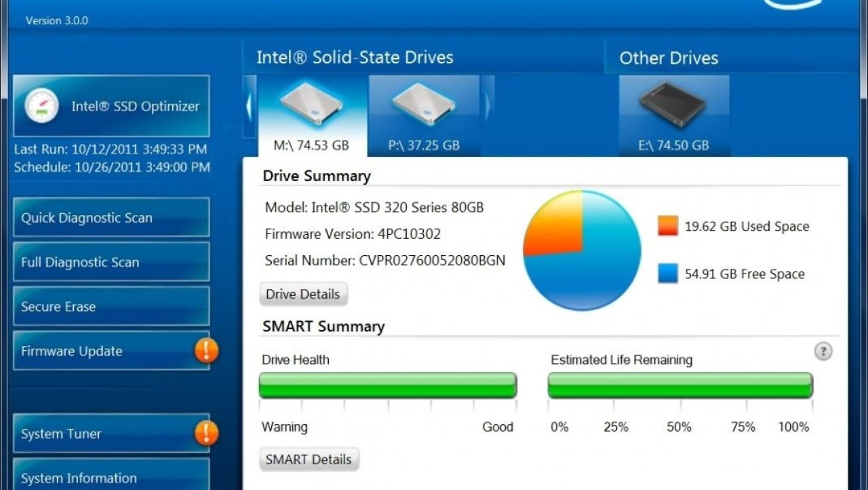Open the Firmware Update section
Image resolution: width=868 pixels, height=490 pixels.
[111, 351]
